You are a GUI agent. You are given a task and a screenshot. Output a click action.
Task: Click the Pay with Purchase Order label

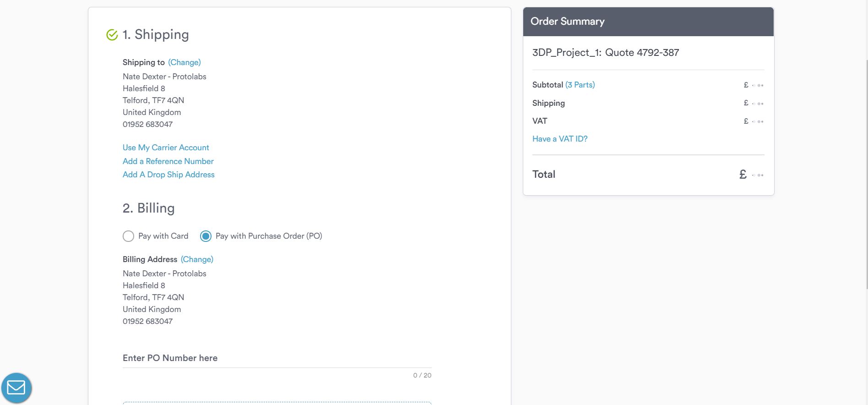pyautogui.click(x=269, y=236)
